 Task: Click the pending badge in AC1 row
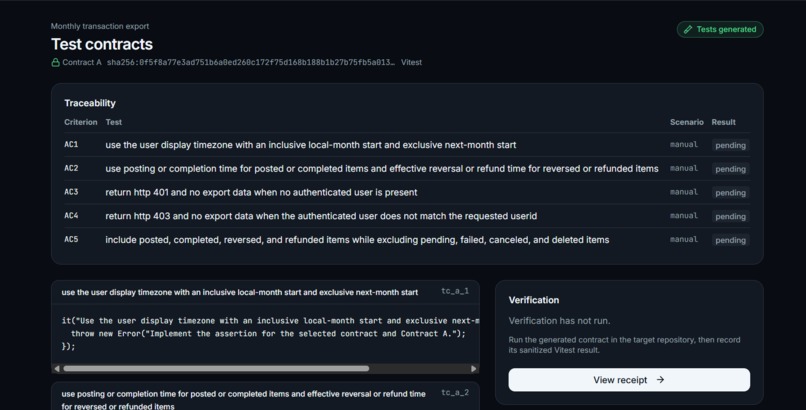(730, 145)
